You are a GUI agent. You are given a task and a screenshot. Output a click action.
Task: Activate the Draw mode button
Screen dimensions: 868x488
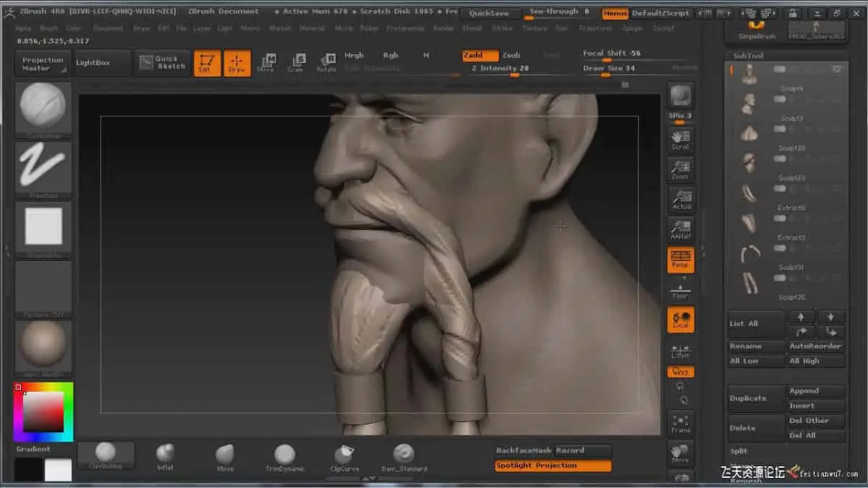tap(237, 63)
